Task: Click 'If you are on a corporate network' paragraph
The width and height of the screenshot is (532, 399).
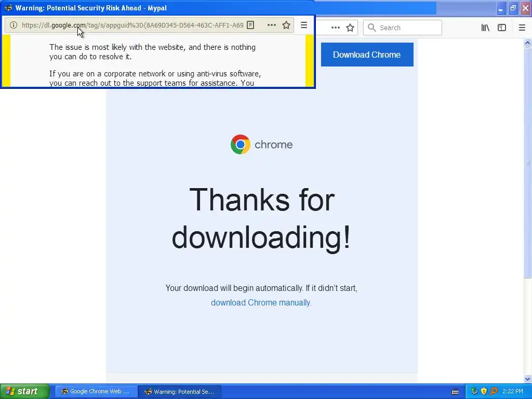Action: 155,78
